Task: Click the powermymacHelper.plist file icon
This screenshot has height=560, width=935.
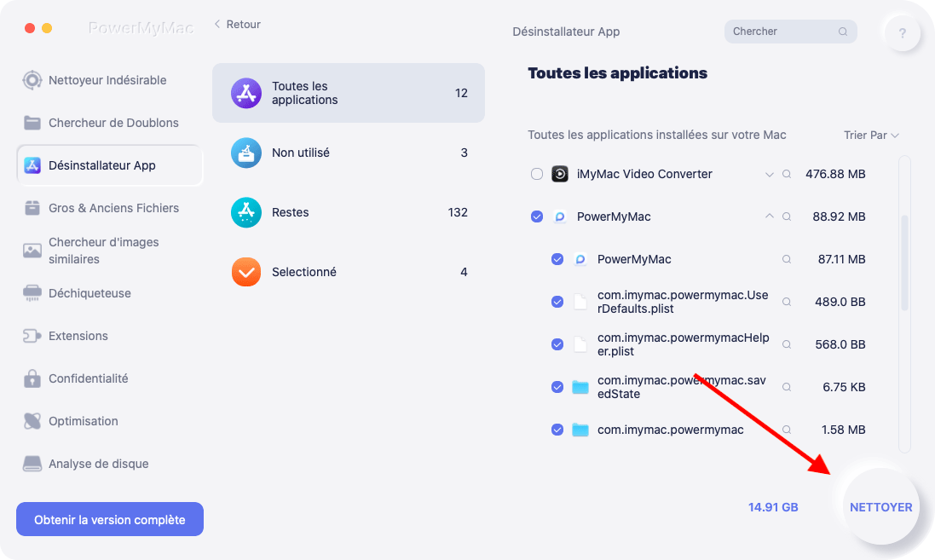Action: tap(580, 344)
